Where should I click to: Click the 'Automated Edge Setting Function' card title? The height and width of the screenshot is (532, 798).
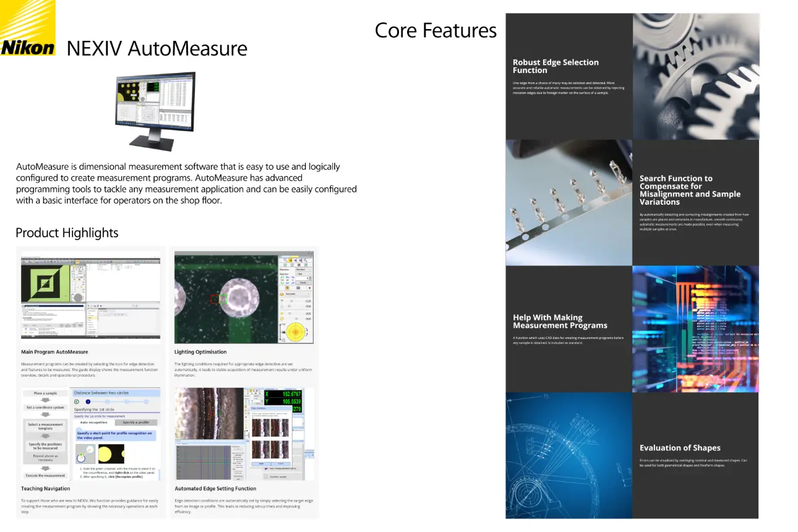click(215, 489)
